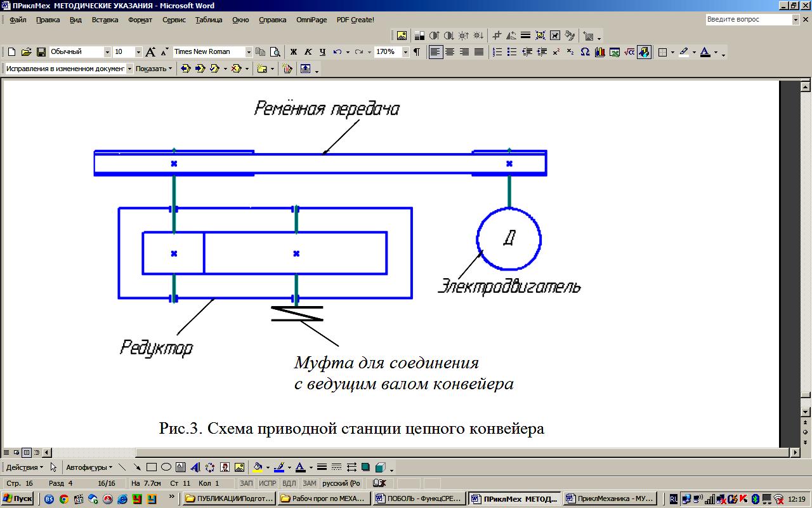Start a numbered list

tap(497, 52)
